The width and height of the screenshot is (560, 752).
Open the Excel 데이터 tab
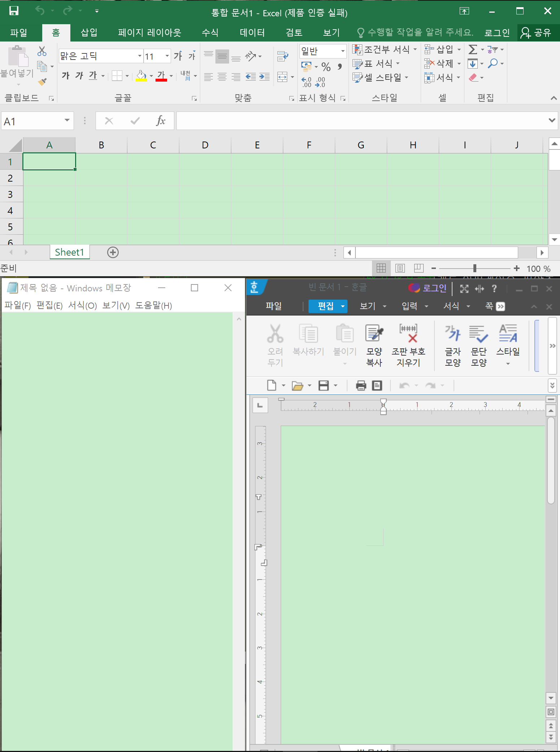click(252, 32)
